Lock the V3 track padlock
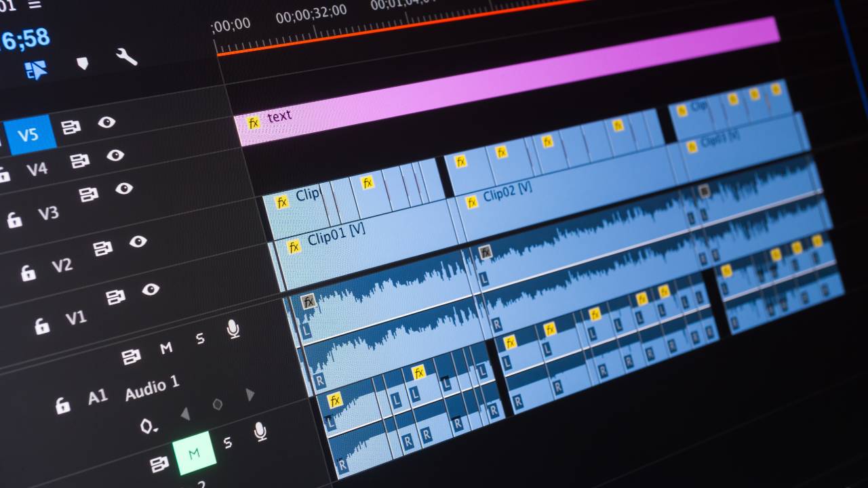 click(x=14, y=220)
